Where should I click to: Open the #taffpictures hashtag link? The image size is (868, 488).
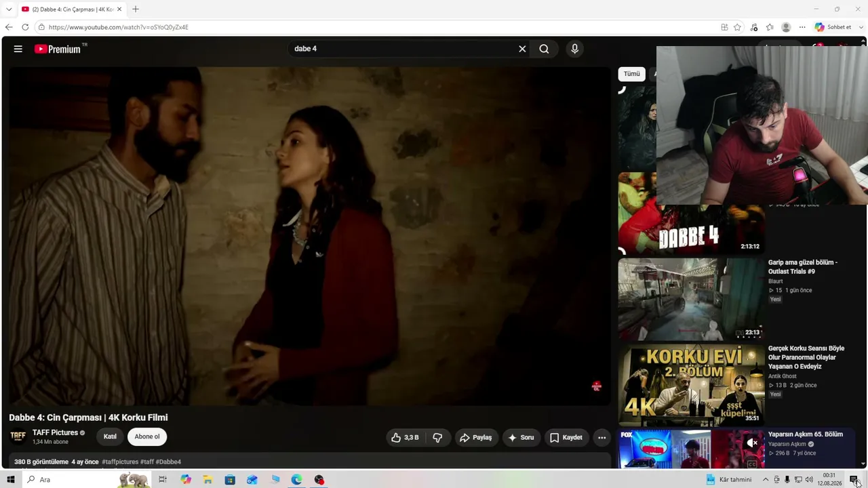(120, 462)
